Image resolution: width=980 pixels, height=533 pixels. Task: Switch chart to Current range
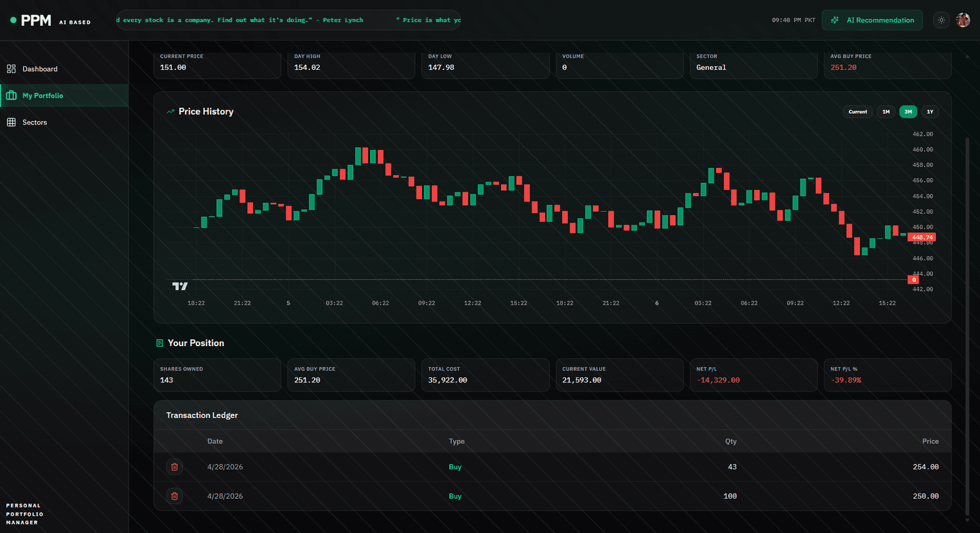click(x=858, y=112)
